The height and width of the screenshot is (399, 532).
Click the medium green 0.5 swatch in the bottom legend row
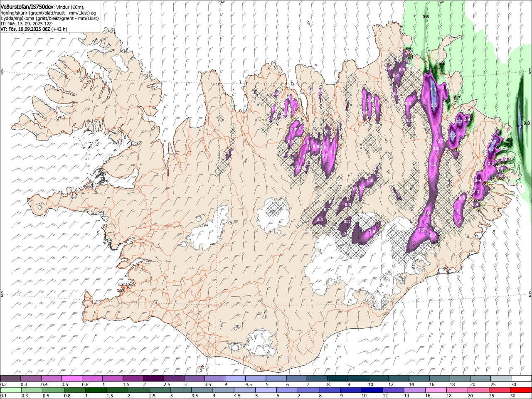(53, 390)
